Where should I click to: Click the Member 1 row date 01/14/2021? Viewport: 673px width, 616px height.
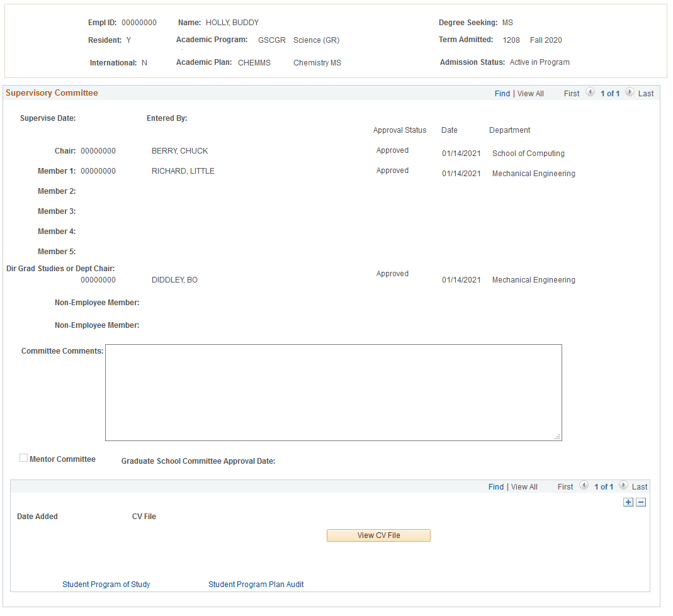(461, 173)
